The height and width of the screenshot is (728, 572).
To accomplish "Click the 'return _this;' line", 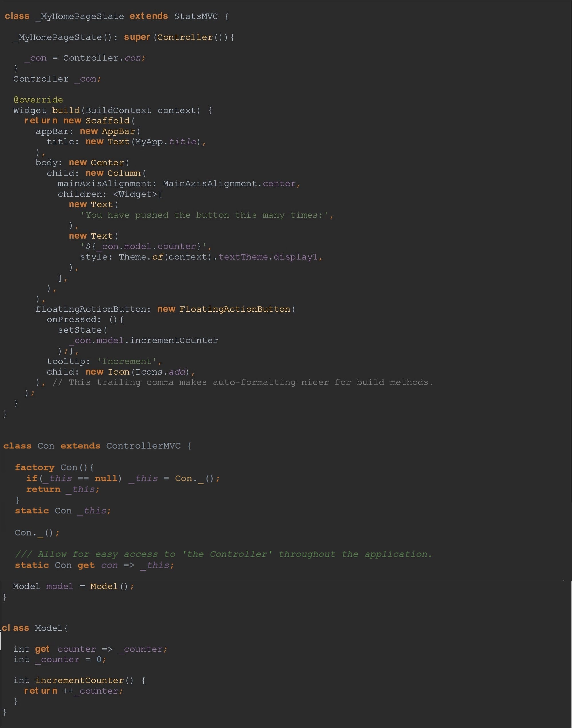I will [63, 489].
